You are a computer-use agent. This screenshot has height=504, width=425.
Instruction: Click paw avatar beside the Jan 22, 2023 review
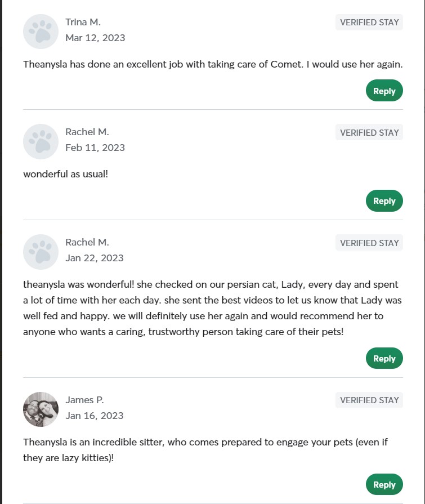click(x=41, y=252)
